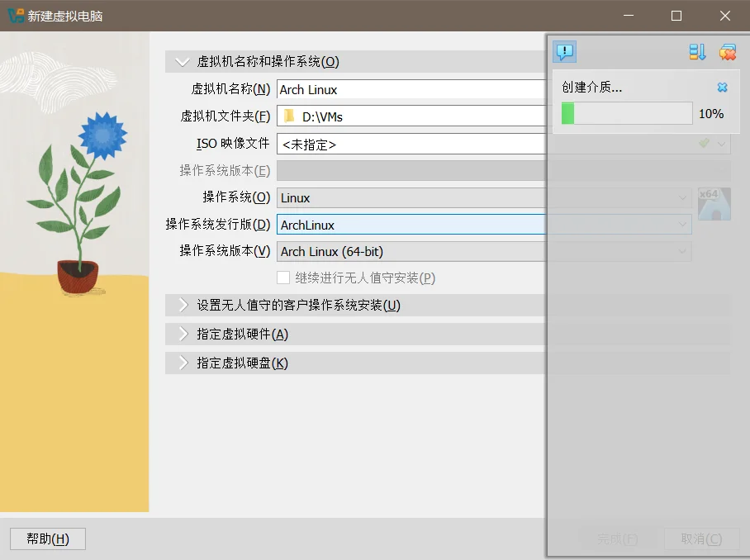Click the 取消(C) button
750x560 pixels.
701,539
